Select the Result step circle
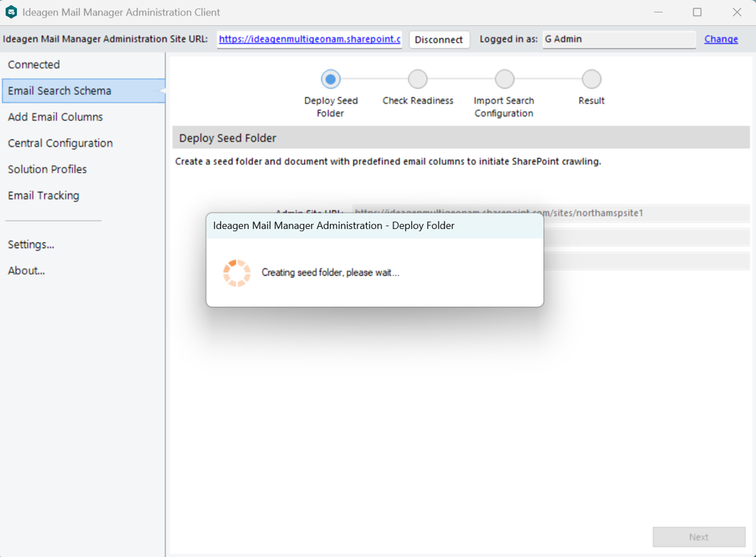 click(x=591, y=79)
